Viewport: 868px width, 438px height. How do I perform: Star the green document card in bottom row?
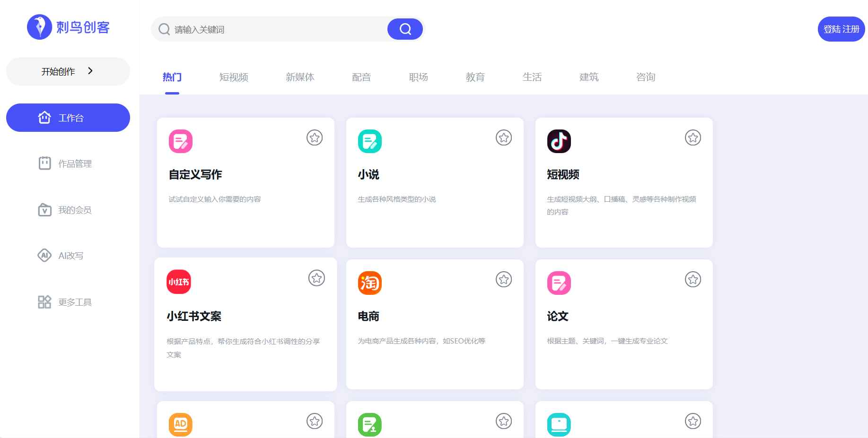[x=504, y=421]
